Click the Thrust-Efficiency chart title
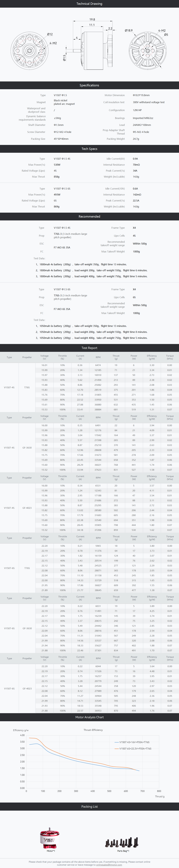 (x=93, y=730)
